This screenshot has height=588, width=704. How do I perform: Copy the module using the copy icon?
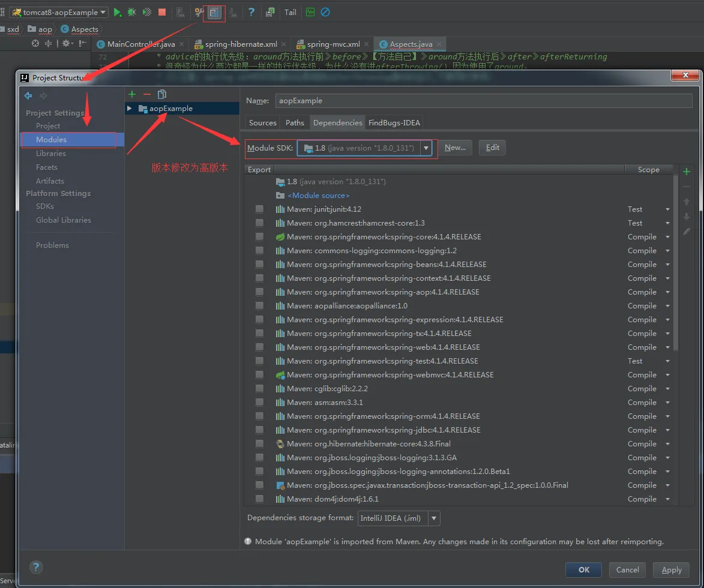click(x=161, y=94)
